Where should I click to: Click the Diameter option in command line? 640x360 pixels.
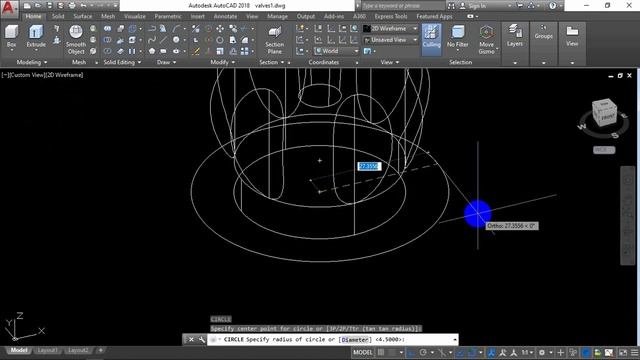coord(355,340)
